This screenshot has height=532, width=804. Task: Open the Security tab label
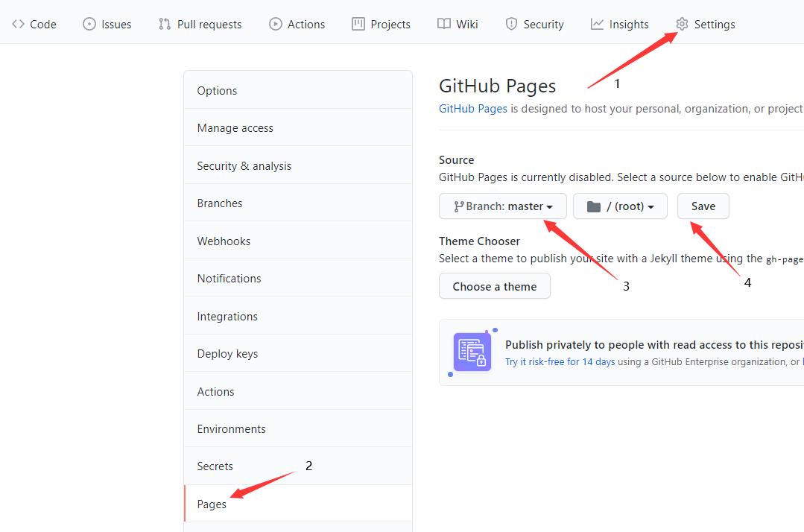point(543,24)
